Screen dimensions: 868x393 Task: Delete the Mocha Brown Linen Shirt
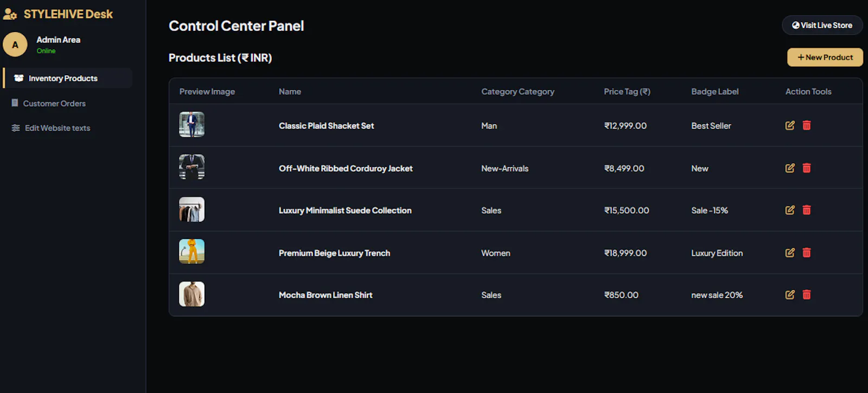807,294
